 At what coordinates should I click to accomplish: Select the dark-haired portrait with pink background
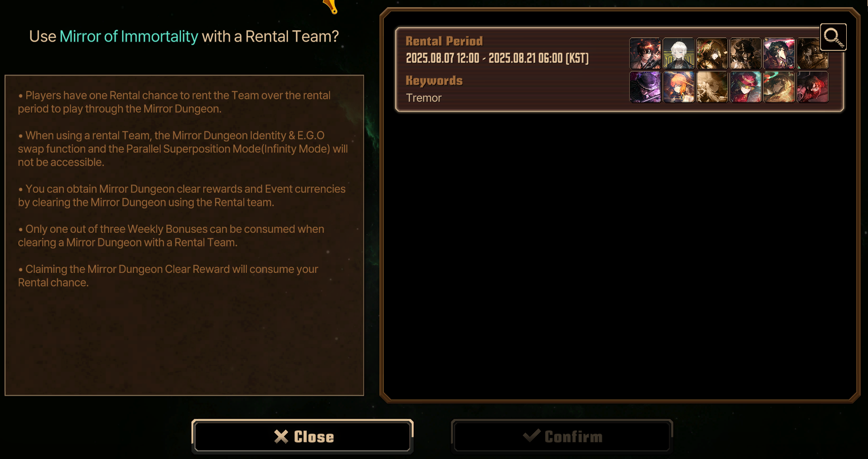(779, 53)
